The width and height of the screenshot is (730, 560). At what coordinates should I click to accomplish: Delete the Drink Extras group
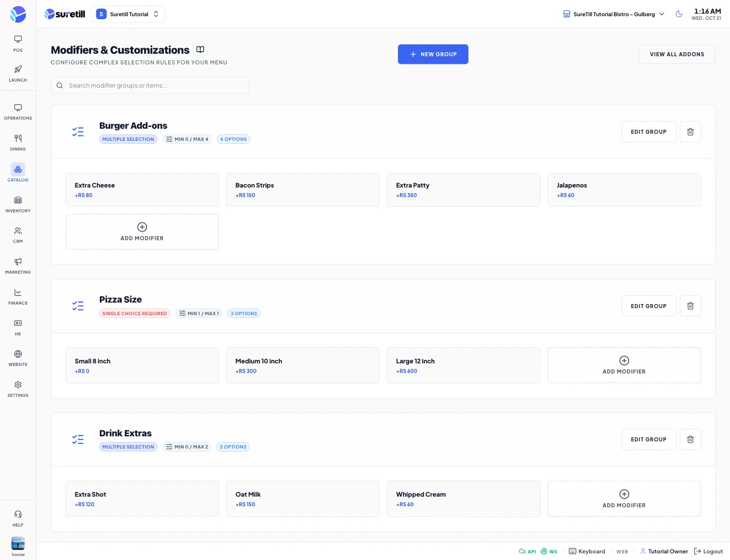pyautogui.click(x=690, y=439)
